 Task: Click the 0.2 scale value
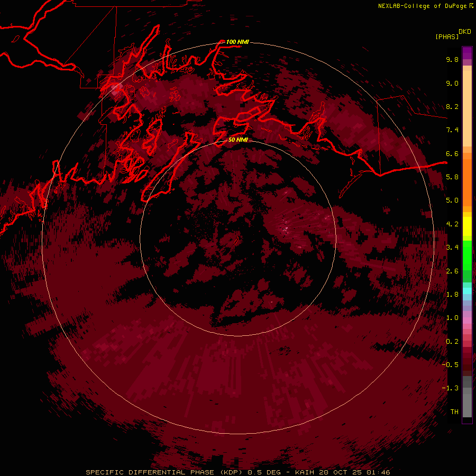pyautogui.click(x=452, y=342)
